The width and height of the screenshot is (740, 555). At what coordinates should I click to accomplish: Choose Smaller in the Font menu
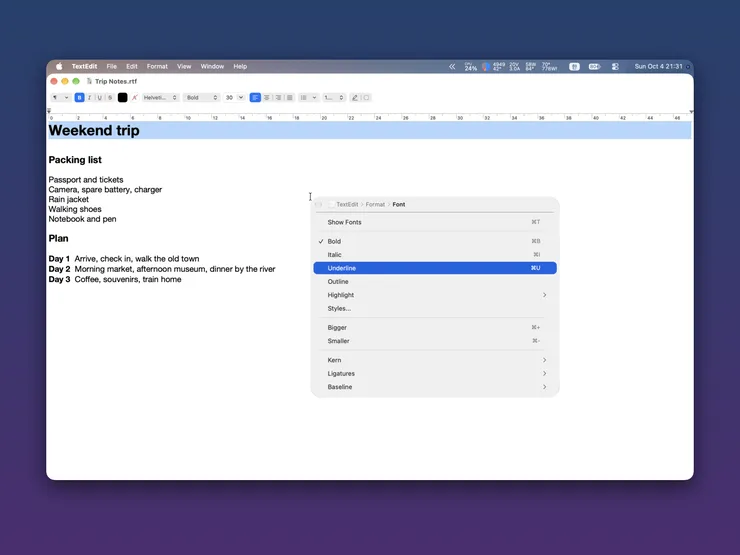(x=435, y=341)
